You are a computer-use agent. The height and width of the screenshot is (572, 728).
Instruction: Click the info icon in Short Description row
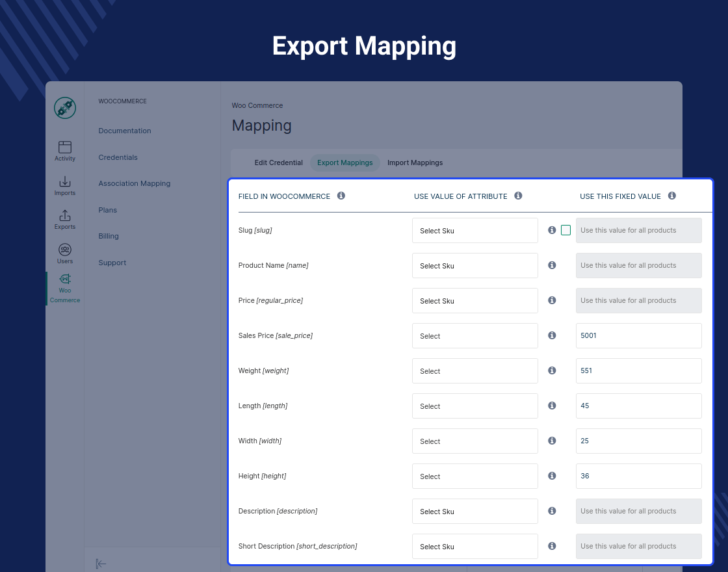coord(552,546)
